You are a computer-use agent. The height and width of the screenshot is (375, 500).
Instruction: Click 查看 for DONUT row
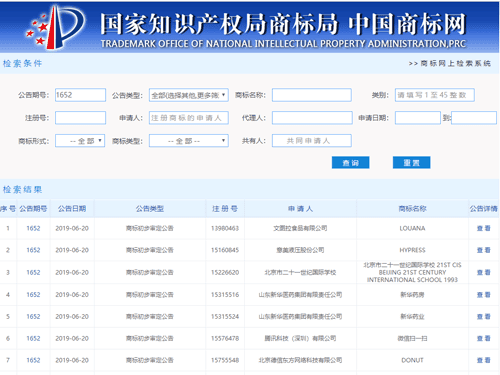[x=483, y=360]
